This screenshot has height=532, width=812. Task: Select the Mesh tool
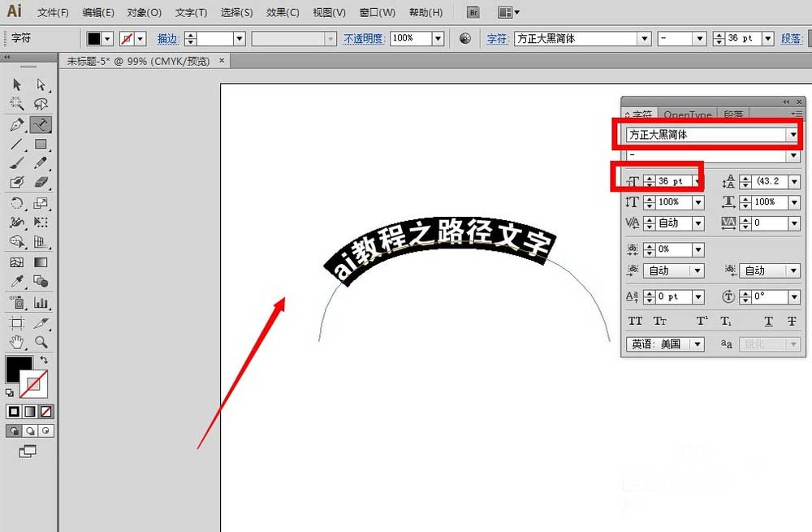tap(16, 262)
